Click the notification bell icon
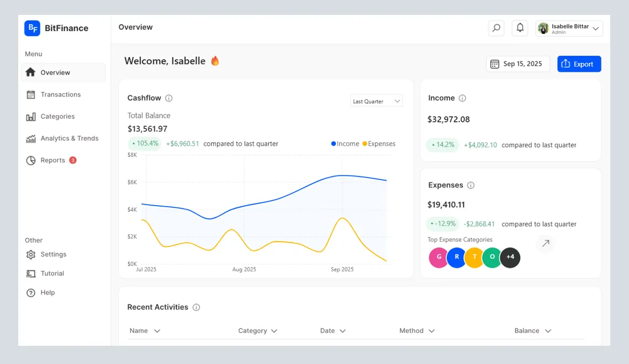The height and width of the screenshot is (364, 629). click(x=519, y=28)
